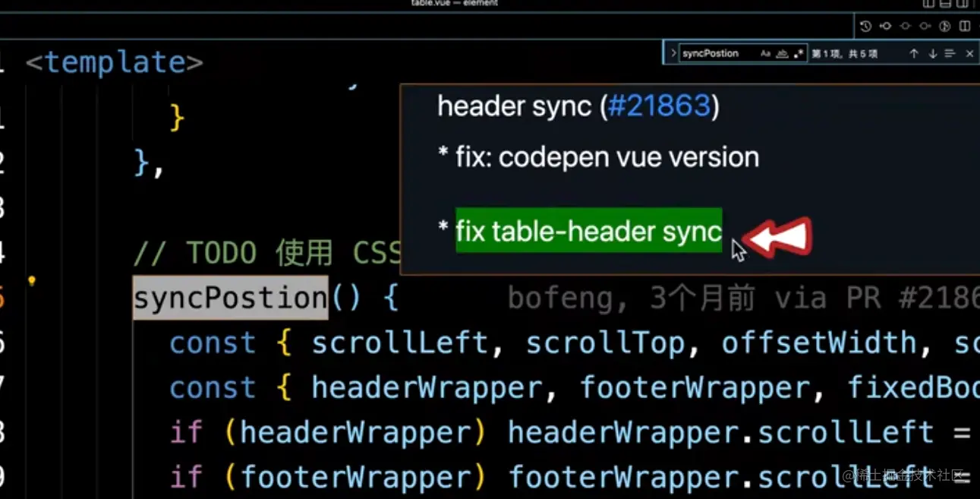Click the headerWrapper.scrollLeft expression
Image resolution: width=980 pixels, height=499 pixels.
tap(721, 432)
